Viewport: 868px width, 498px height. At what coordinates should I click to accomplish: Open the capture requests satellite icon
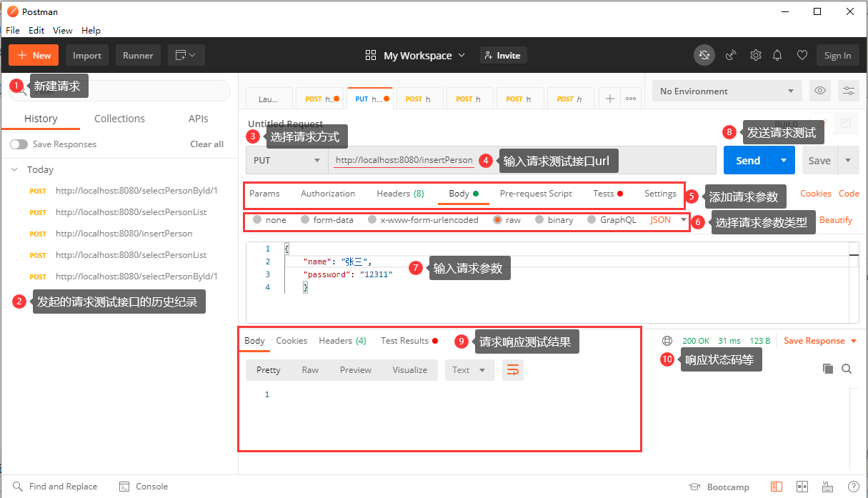731,55
